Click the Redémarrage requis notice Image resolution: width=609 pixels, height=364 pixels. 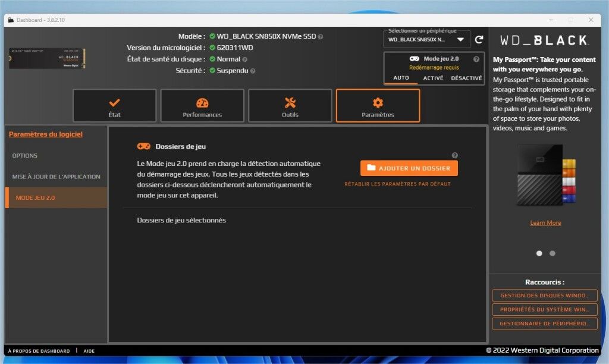coord(434,68)
